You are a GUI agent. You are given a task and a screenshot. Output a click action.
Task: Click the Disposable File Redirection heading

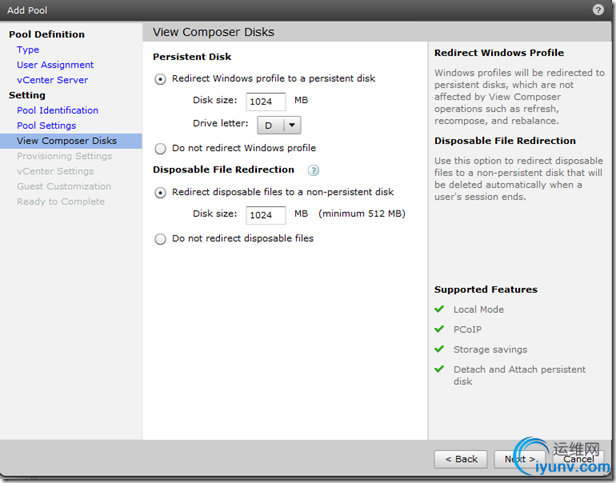(x=224, y=170)
